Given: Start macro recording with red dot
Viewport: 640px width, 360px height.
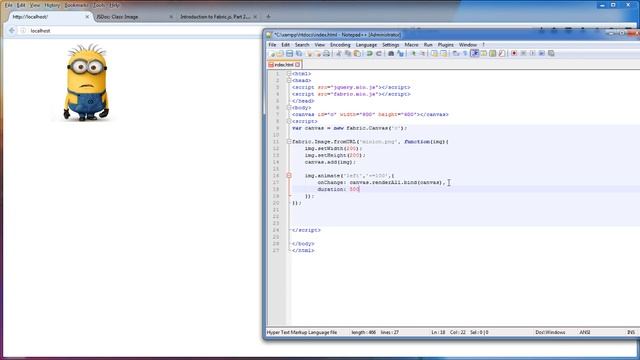Looking at the screenshot, I should pyautogui.click(x=514, y=53).
